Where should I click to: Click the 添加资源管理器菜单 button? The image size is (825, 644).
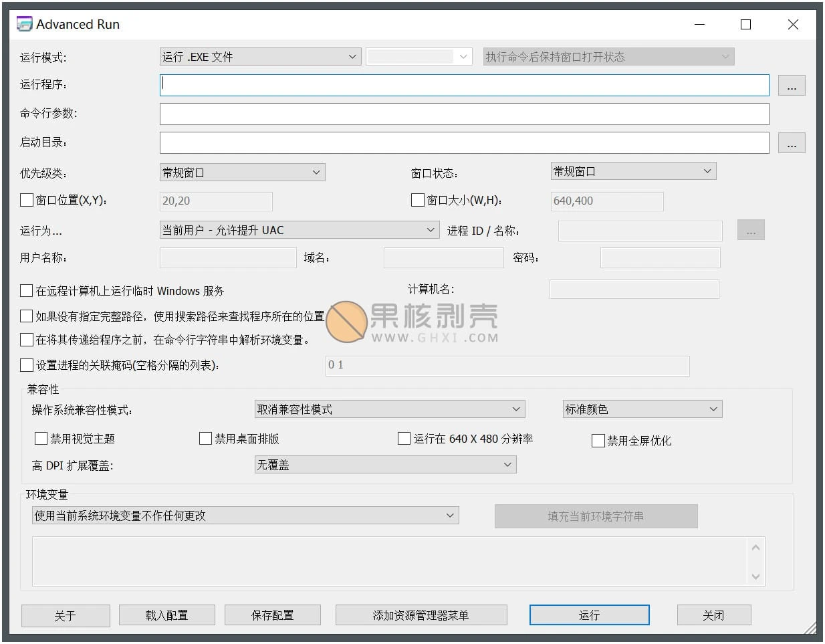click(421, 615)
